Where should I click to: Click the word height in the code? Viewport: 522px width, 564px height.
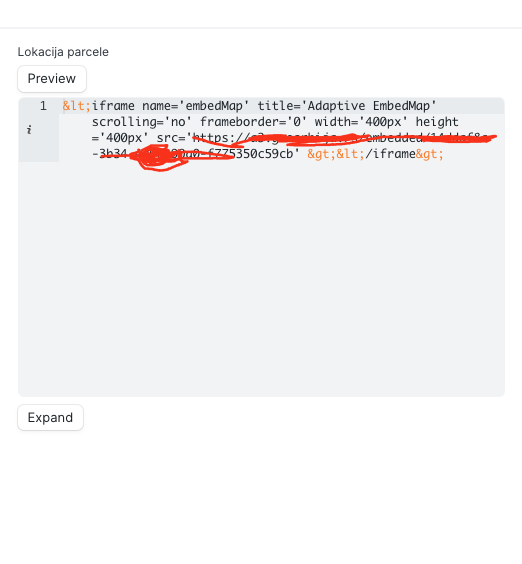(x=437, y=122)
